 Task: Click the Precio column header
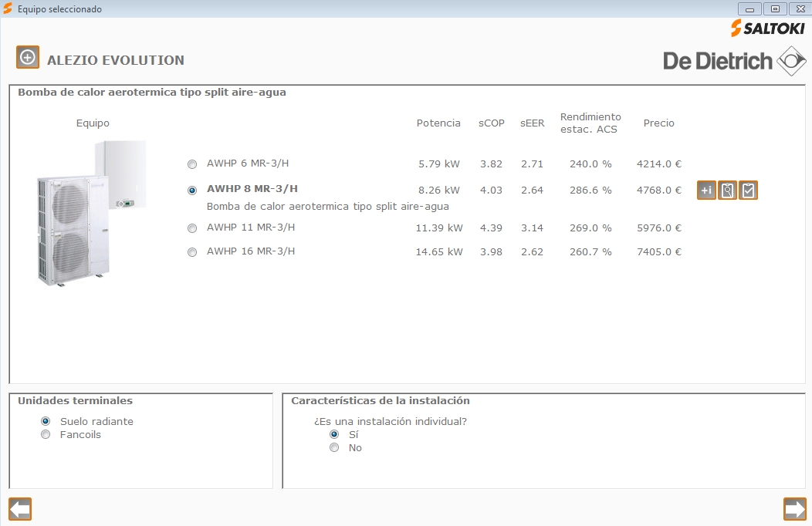pyautogui.click(x=658, y=123)
